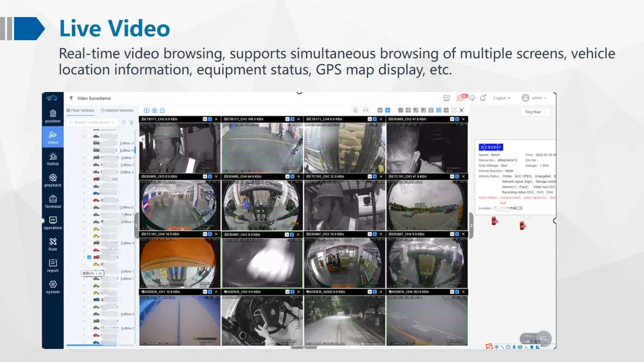This screenshot has width=644, height=362.
Task: Click the microphone talk icon
Action: [x=355, y=110]
